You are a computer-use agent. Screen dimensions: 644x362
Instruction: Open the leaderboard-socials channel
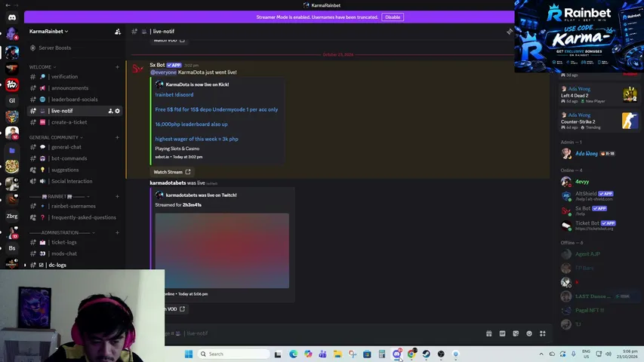click(75, 100)
